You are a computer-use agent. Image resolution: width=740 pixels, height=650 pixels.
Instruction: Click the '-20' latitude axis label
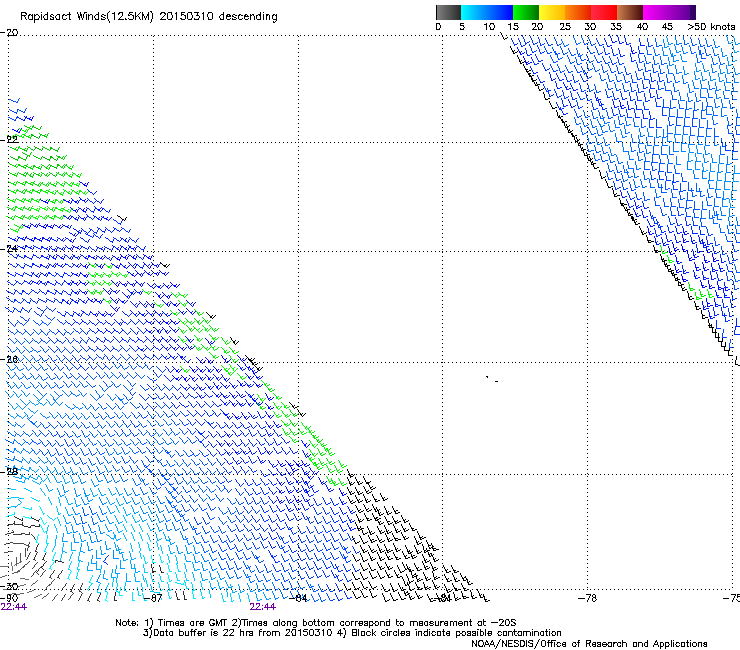pyautogui.click(x=9, y=33)
